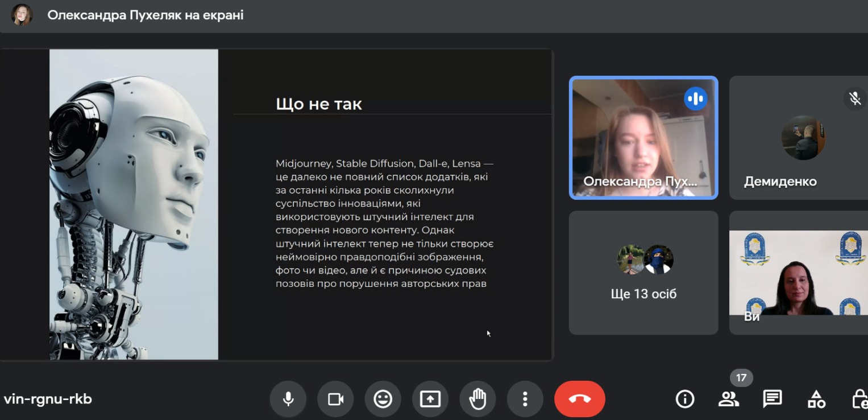This screenshot has width=868, height=420.
Task: Open host controls lock icon
Action: click(x=859, y=399)
